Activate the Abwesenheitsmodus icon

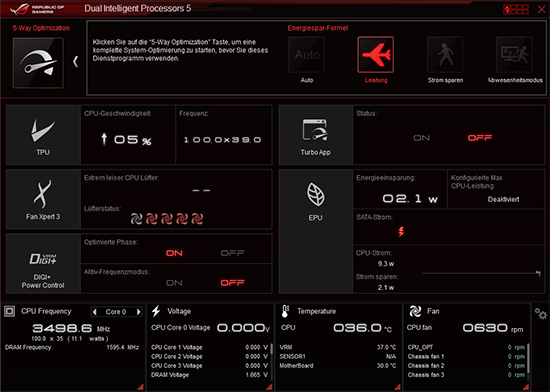[x=514, y=55]
